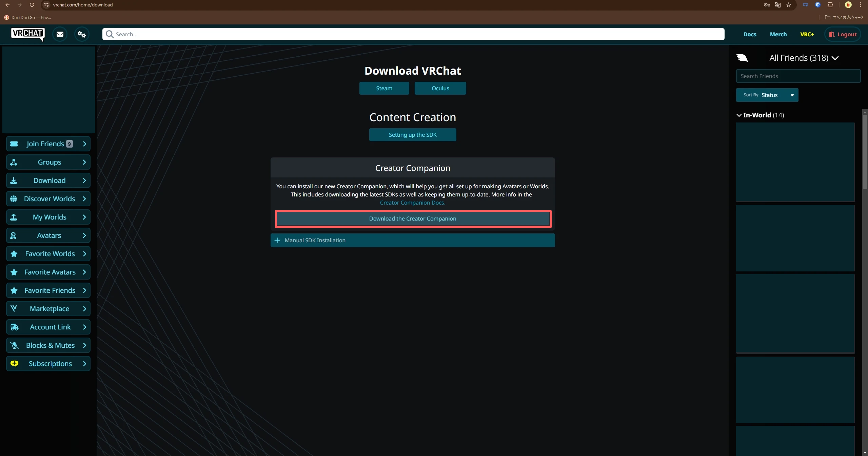Click the browser reload icon

tap(32, 5)
